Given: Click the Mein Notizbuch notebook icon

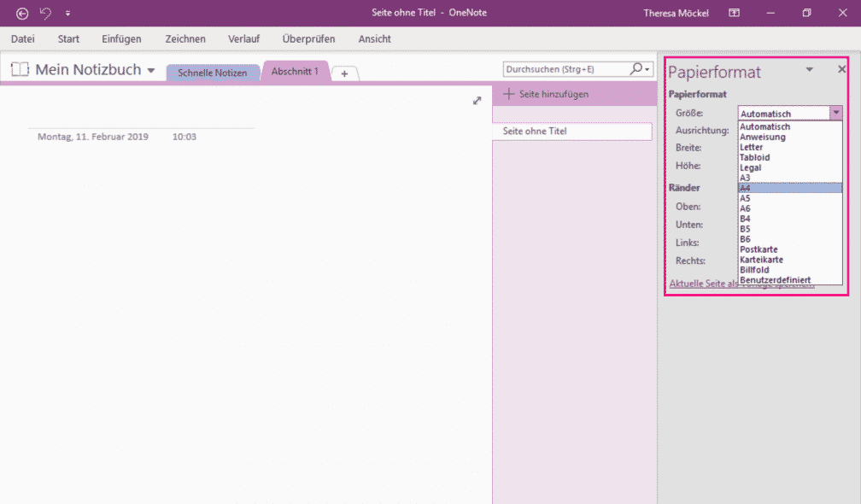Looking at the screenshot, I should click(x=19, y=69).
